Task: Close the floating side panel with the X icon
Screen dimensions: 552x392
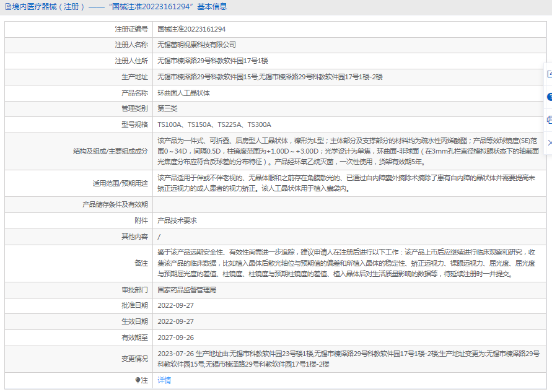Action: pos(550,142)
